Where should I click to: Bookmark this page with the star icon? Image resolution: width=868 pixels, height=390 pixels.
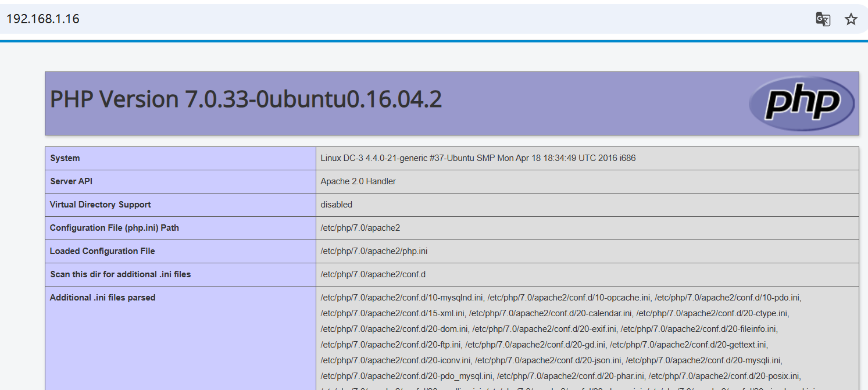coord(851,19)
